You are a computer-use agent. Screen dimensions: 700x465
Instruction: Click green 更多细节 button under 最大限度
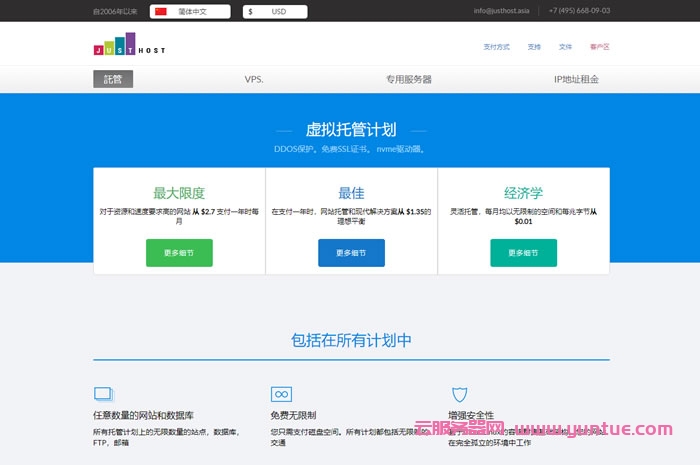point(179,253)
